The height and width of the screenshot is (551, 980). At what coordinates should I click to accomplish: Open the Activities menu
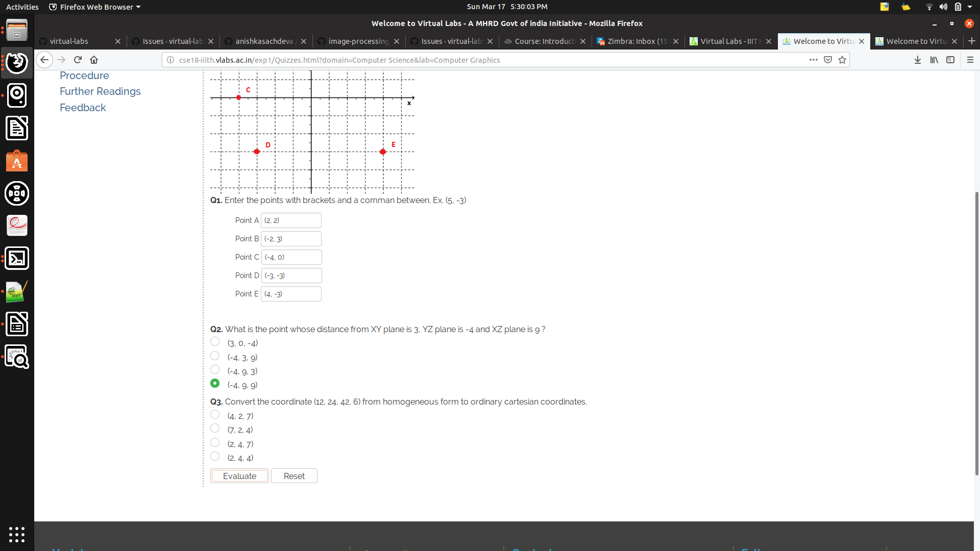point(22,7)
